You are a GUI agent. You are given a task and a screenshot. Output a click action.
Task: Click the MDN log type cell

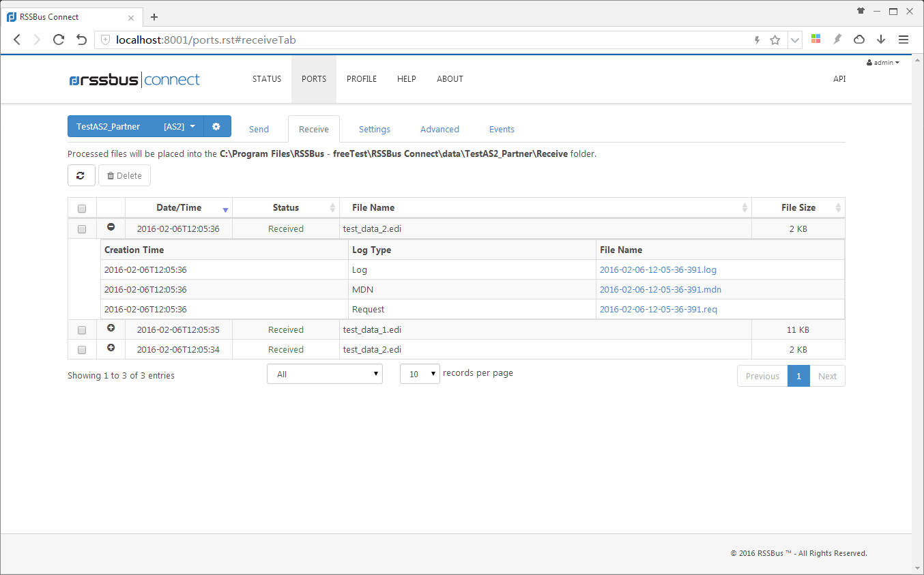point(472,289)
